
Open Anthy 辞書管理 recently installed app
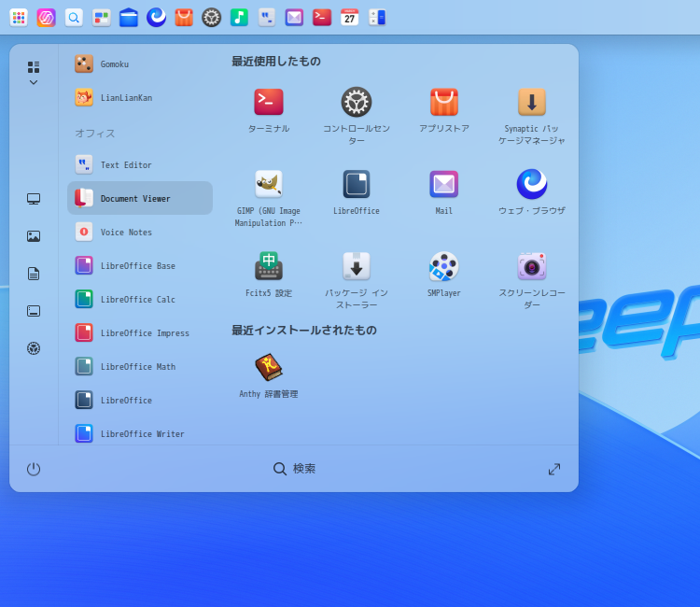(x=269, y=367)
